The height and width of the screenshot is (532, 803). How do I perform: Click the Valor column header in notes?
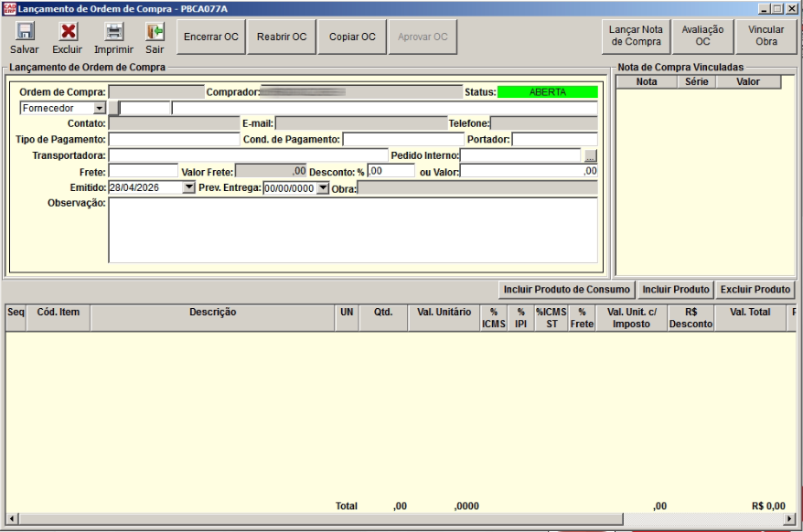point(748,82)
